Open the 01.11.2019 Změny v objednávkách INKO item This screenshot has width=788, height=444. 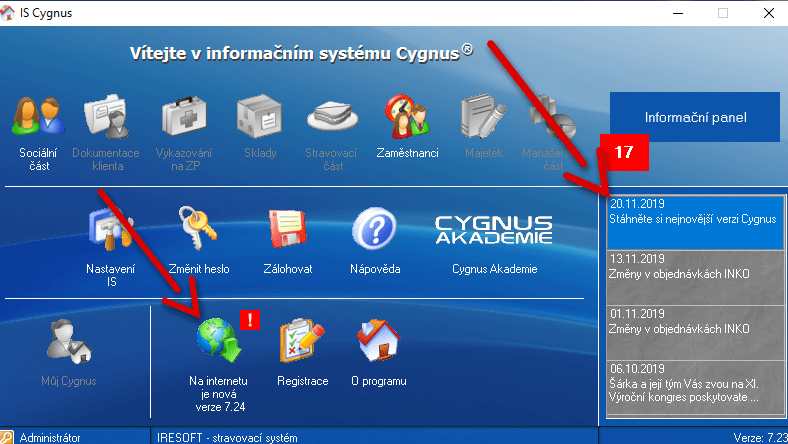coord(695,332)
